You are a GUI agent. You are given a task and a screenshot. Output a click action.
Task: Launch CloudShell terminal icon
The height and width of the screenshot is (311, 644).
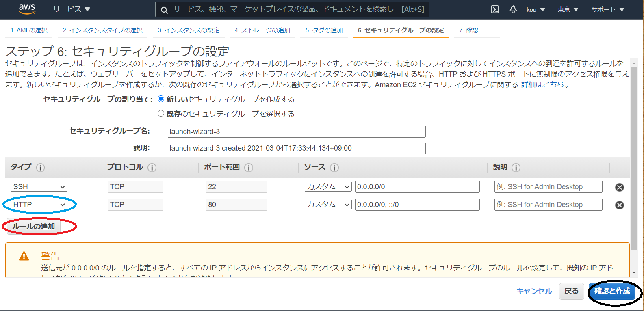pos(495,9)
